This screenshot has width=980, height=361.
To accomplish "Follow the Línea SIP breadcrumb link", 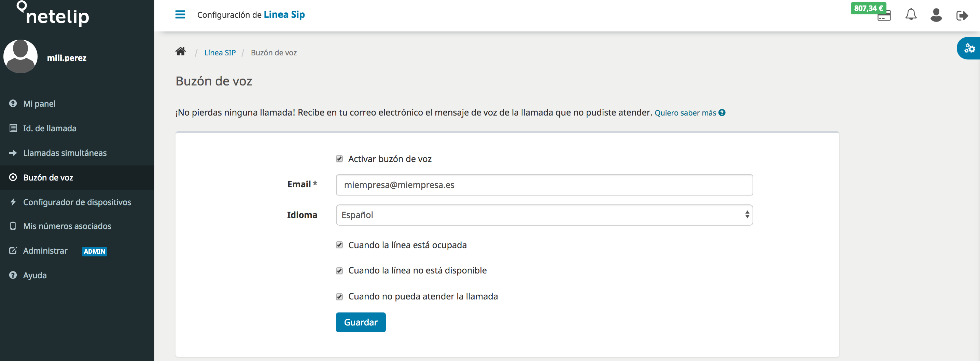I will (220, 53).
